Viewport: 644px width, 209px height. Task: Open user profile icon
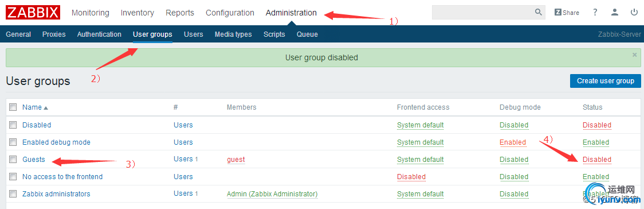click(614, 12)
